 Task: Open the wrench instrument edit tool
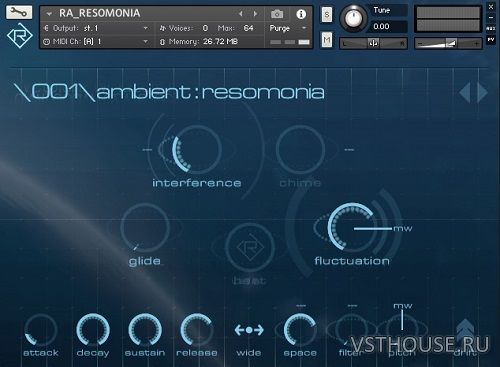point(19,12)
